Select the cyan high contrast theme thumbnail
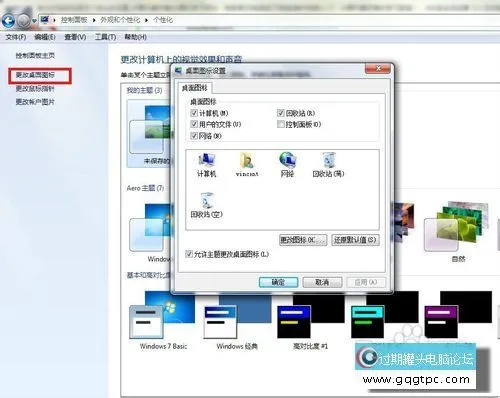Screen dimensions: 500x398 [385, 314]
